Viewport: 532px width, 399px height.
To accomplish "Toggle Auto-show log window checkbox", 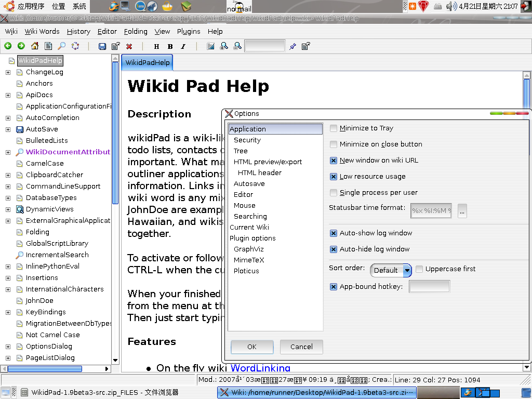I will [x=334, y=233].
